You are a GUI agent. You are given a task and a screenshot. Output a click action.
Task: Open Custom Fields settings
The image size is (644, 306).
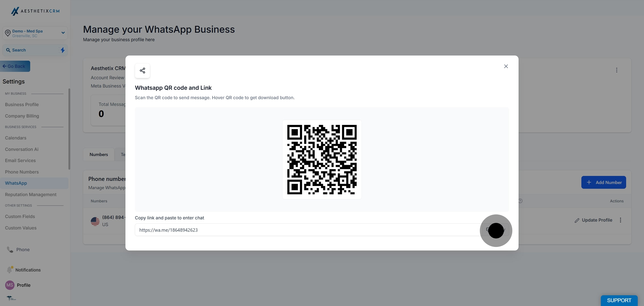[x=20, y=216]
